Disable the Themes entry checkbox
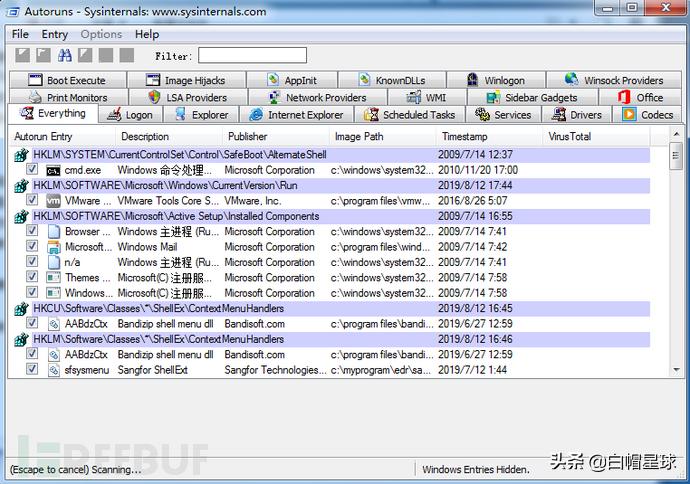 (32, 277)
